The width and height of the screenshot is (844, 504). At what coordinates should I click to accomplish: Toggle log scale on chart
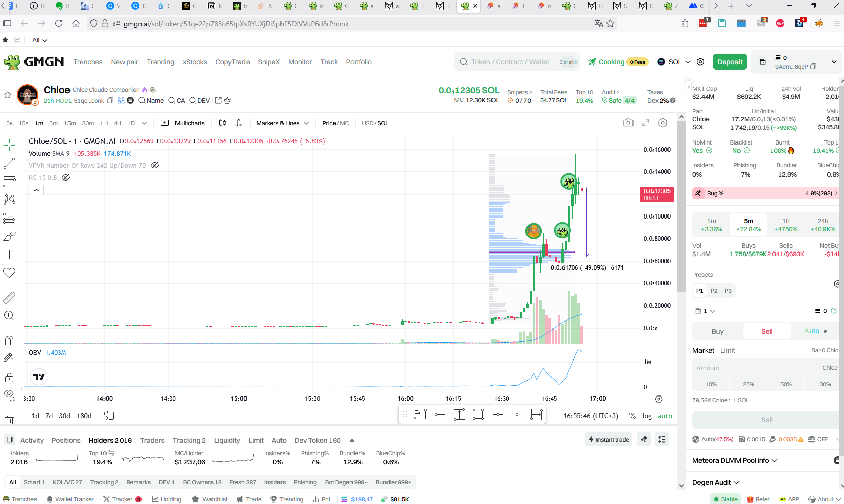click(x=647, y=416)
